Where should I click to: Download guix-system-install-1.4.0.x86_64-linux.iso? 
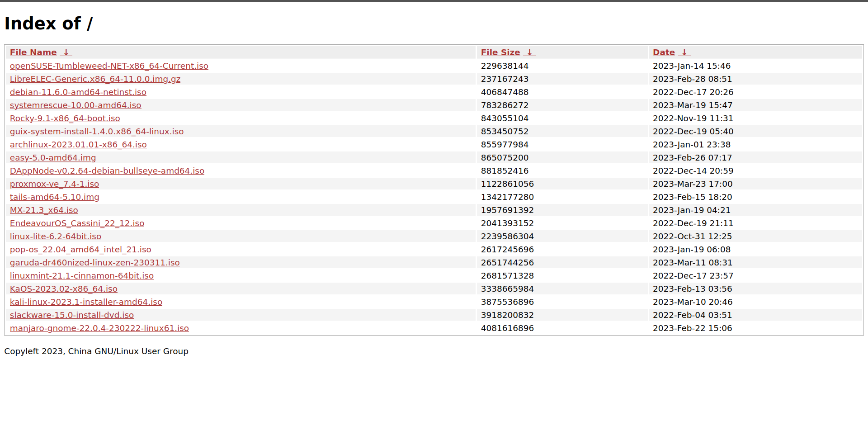pos(97,132)
